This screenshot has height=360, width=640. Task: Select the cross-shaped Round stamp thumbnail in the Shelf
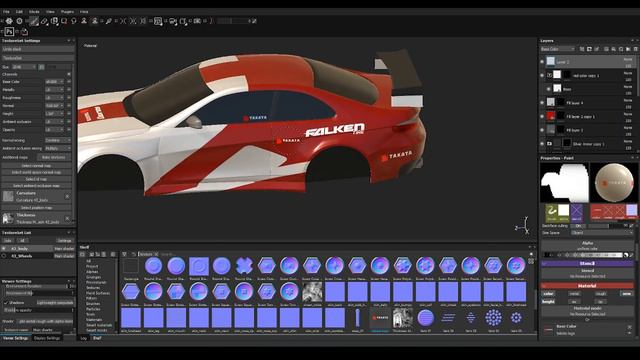coord(244,266)
